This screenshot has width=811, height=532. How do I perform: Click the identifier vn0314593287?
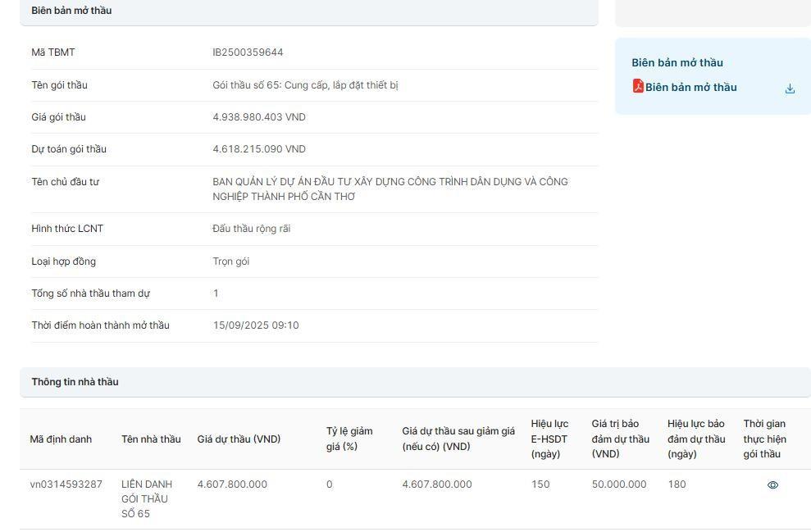[x=66, y=484]
